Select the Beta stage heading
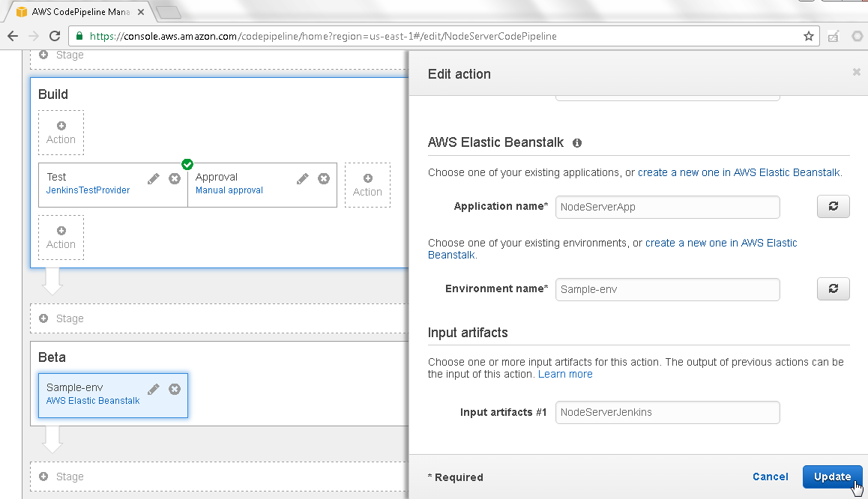868x499 pixels. tap(52, 357)
